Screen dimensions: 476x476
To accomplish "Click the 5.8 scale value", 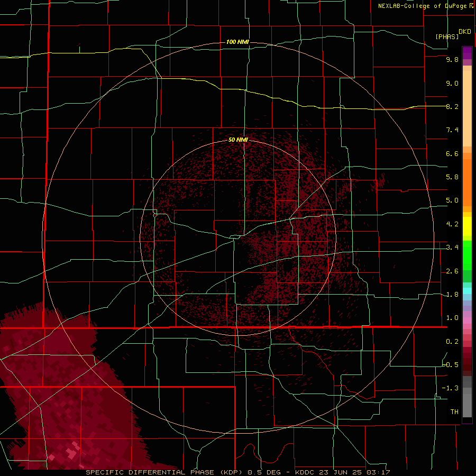I will point(452,177).
